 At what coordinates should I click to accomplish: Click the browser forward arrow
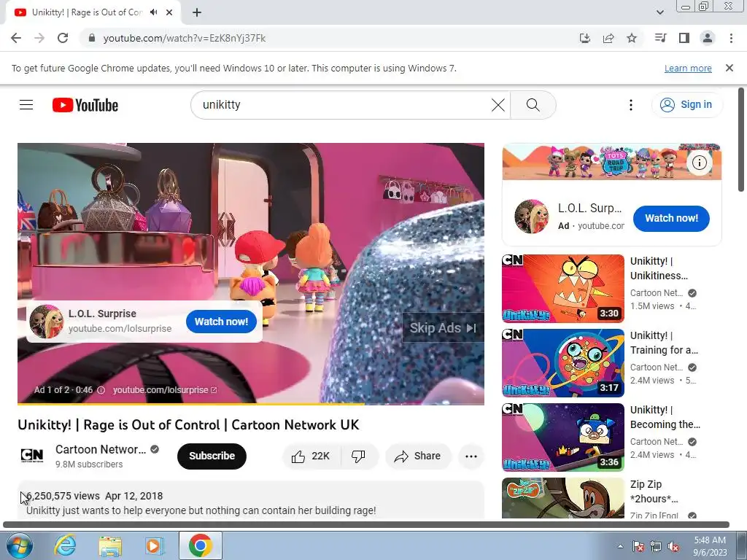point(39,38)
